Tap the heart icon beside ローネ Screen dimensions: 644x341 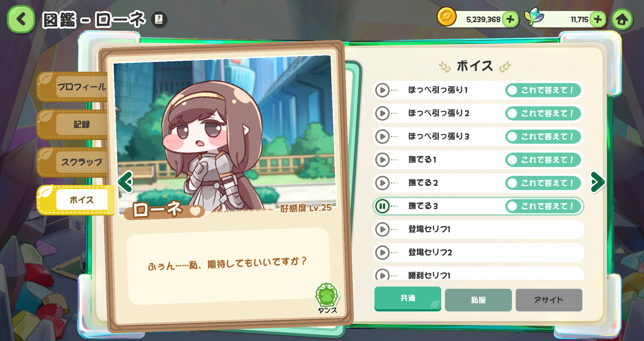tap(195, 211)
